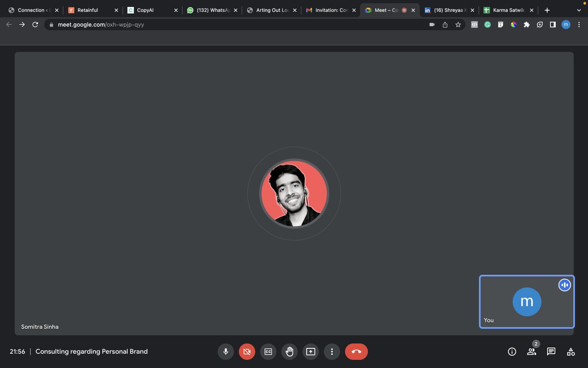
Task: Open the Extensions puzzle menu
Action: point(527,25)
